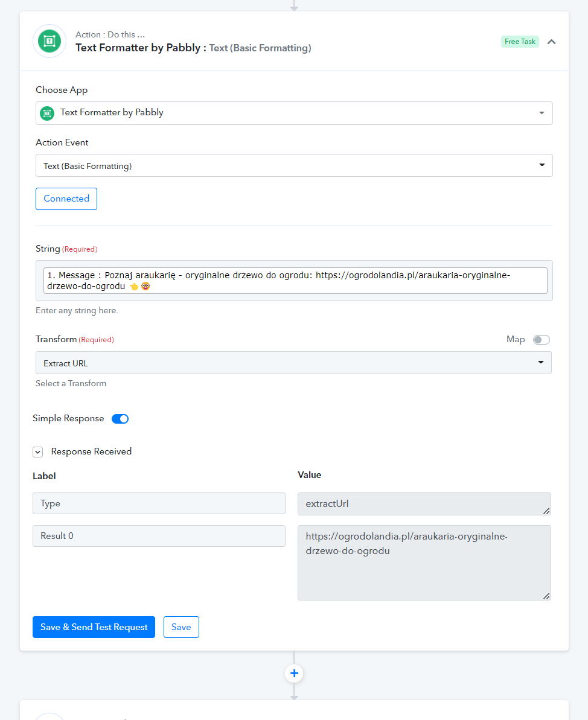The image size is (588, 720).
Task: Collapse the Response Received section
Action: coord(37,452)
